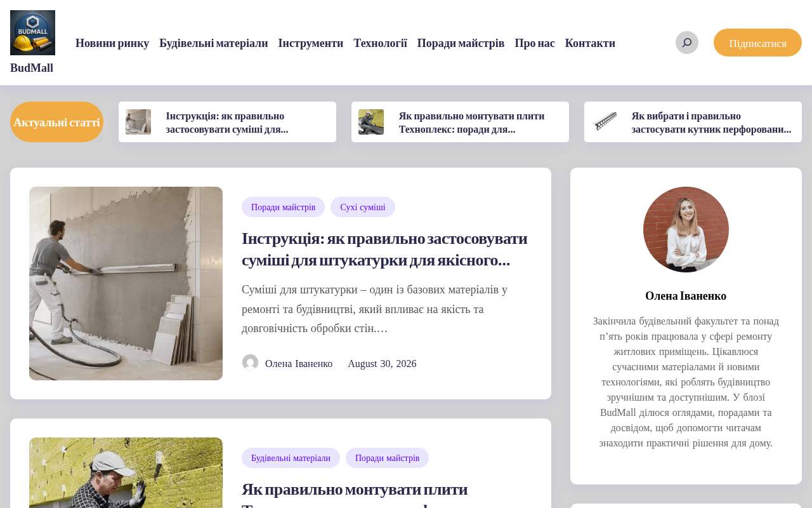Select the Сухі суміші category tag
Viewport: 812px width, 508px height.
click(x=363, y=207)
